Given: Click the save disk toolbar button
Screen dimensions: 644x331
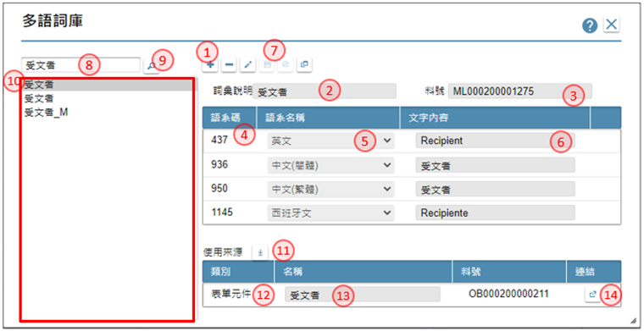Looking at the screenshot, I should pyautogui.click(x=267, y=65).
